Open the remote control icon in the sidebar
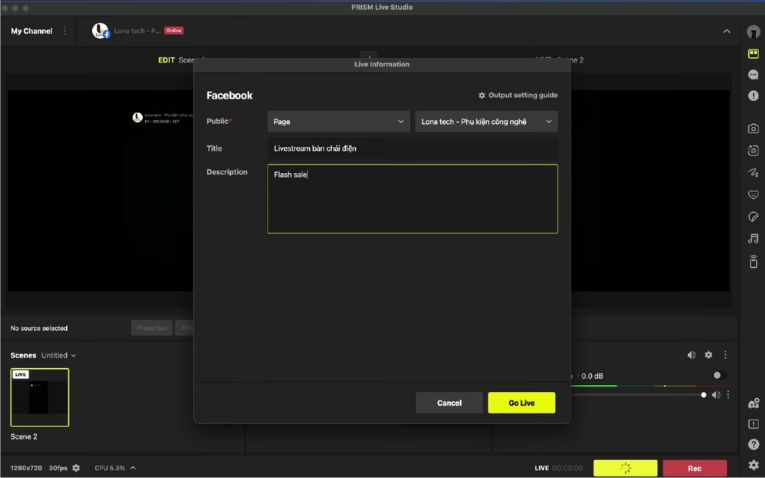The height and width of the screenshot is (478, 765). coord(753,261)
